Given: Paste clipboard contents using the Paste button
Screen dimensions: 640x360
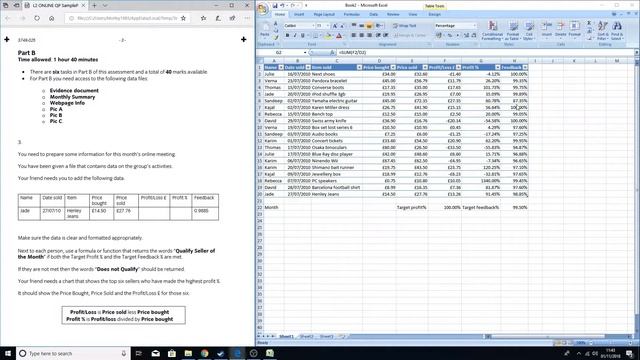Looking at the screenshot, I should point(265,29).
